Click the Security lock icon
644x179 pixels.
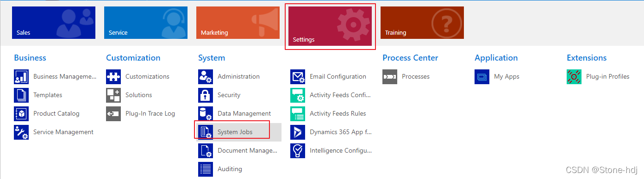point(206,95)
